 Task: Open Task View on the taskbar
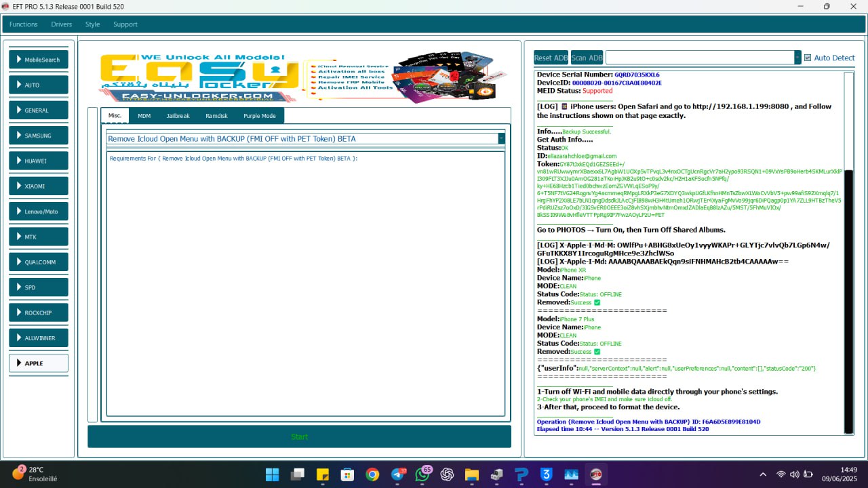pyautogui.click(x=297, y=474)
